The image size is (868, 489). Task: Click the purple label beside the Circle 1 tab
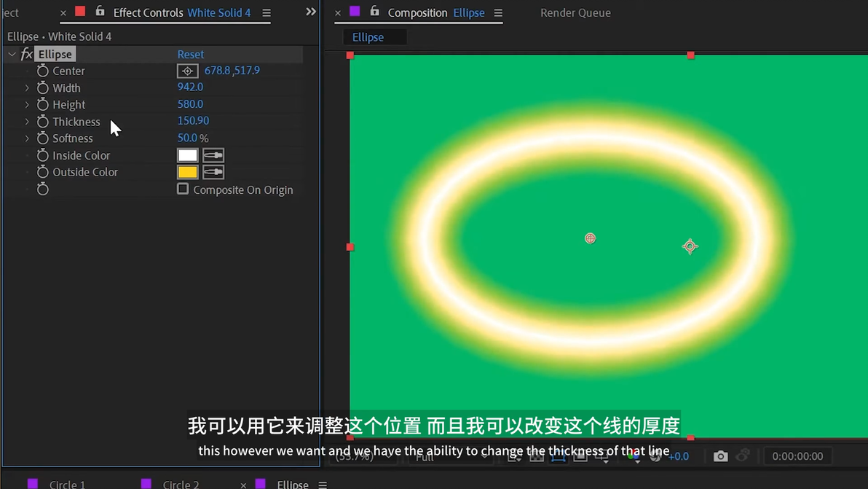[33, 484]
